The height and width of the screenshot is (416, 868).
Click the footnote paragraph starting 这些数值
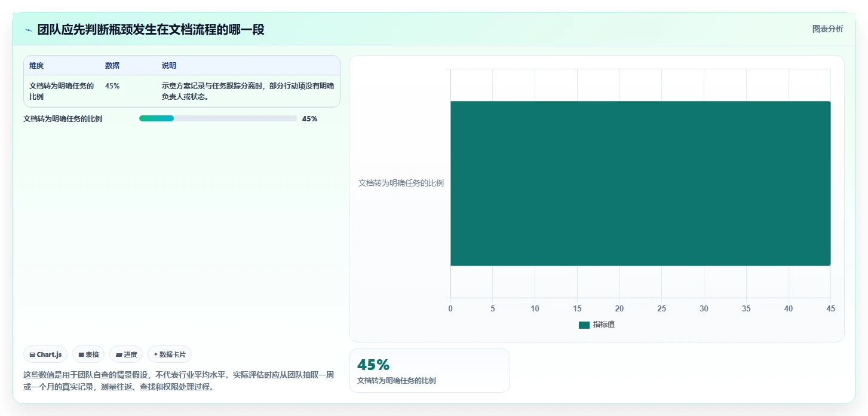point(179,381)
